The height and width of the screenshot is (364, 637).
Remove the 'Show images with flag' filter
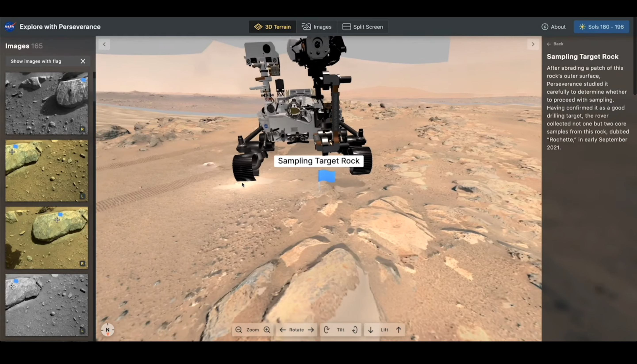(x=83, y=61)
